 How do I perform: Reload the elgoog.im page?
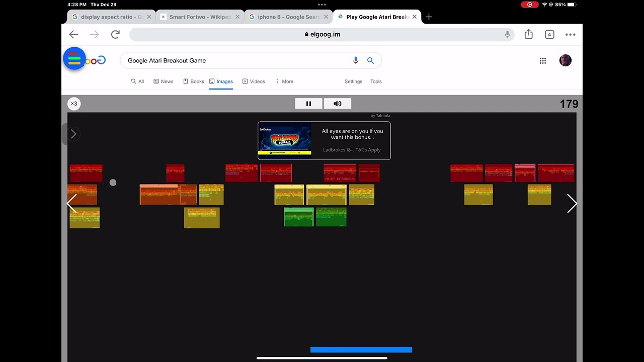(115, 34)
